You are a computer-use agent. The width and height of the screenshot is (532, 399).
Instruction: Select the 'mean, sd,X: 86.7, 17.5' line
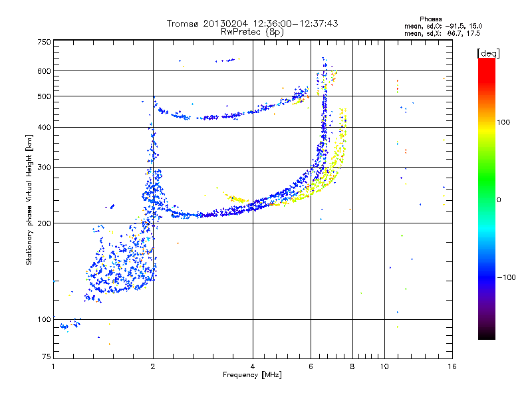442,33
